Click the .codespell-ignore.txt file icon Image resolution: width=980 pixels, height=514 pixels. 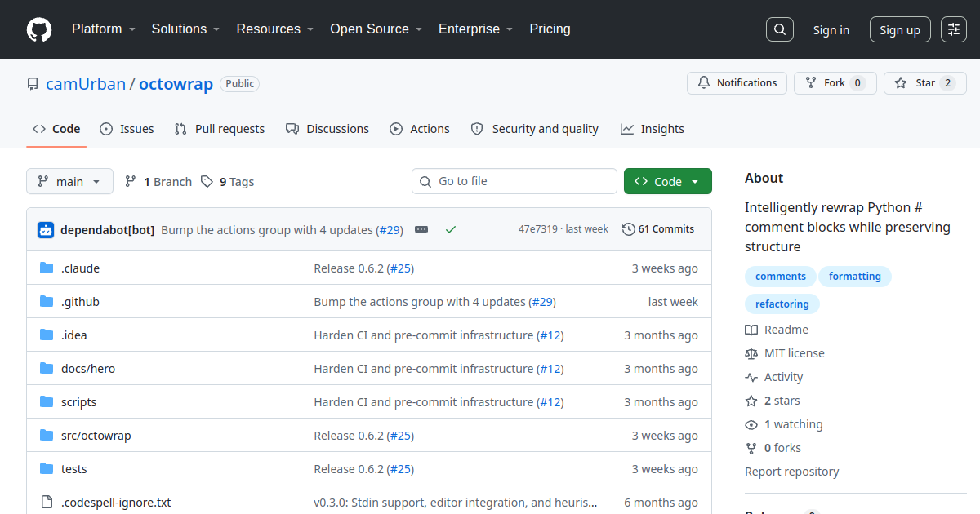coord(47,503)
